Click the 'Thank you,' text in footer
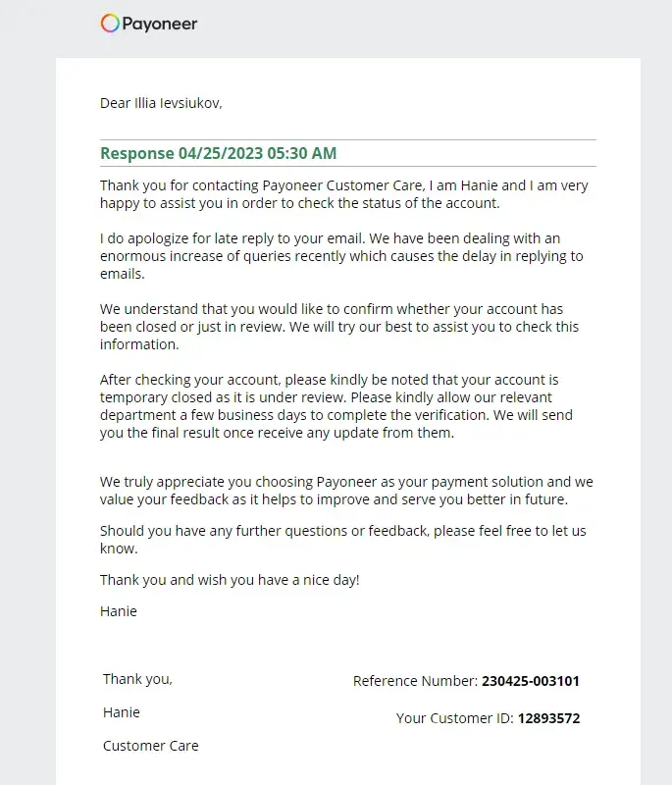Viewport: 672px width, 785px height. 137,679
